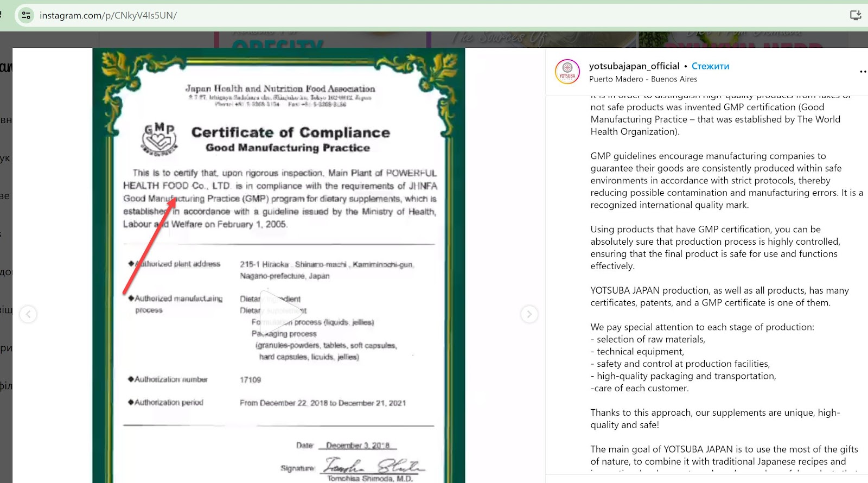Open the yotsubajapan_official username link
This screenshot has height=483, width=868.
tap(634, 66)
